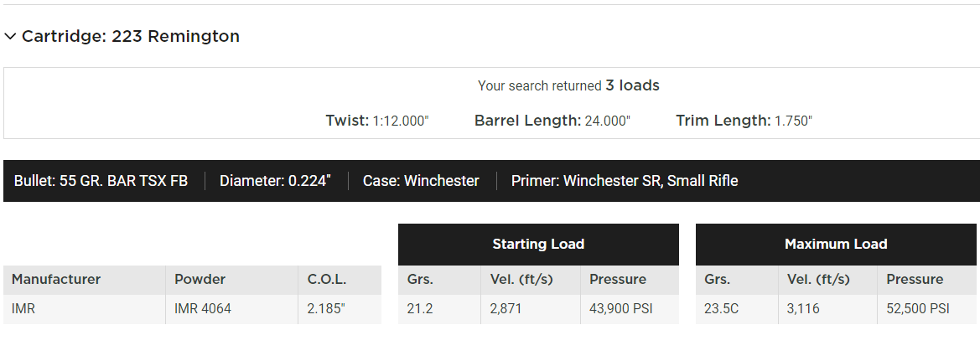Select the Starting Load header
This screenshot has width=980, height=361.
[538, 245]
